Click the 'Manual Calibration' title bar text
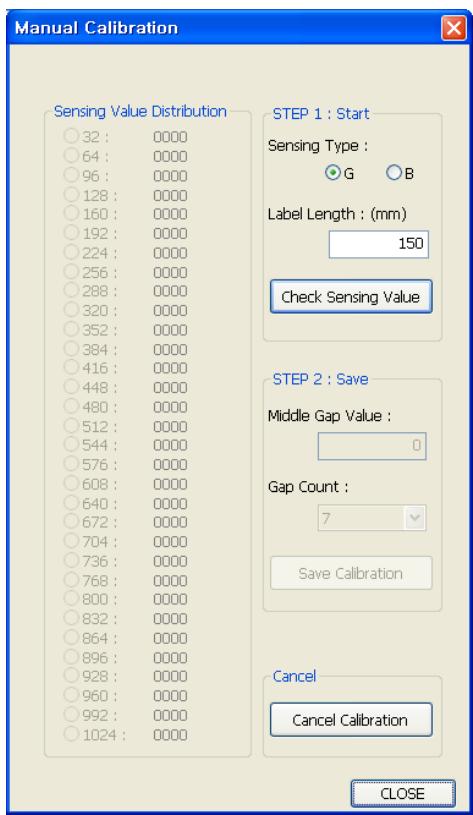 coord(96,28)
